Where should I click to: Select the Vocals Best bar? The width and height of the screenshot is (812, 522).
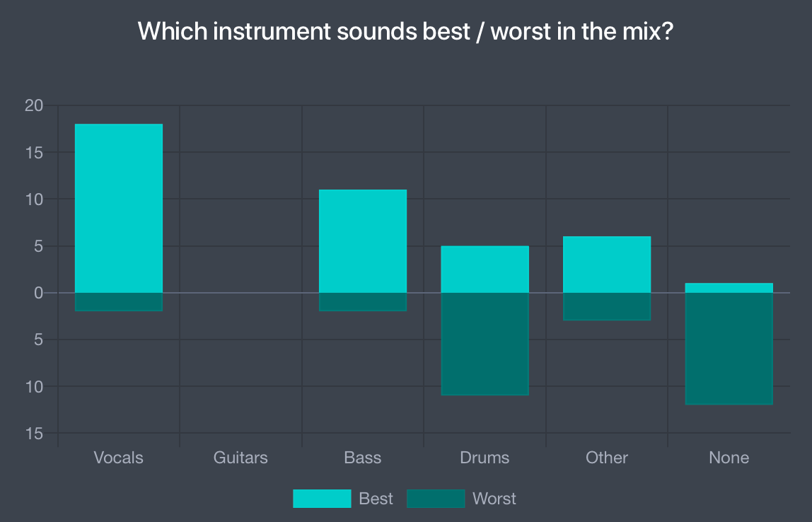click(x=119, y=209)
